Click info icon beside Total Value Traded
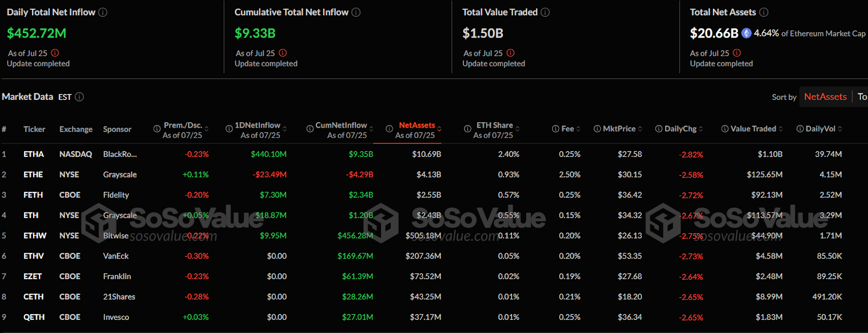 tap(545, 12)
